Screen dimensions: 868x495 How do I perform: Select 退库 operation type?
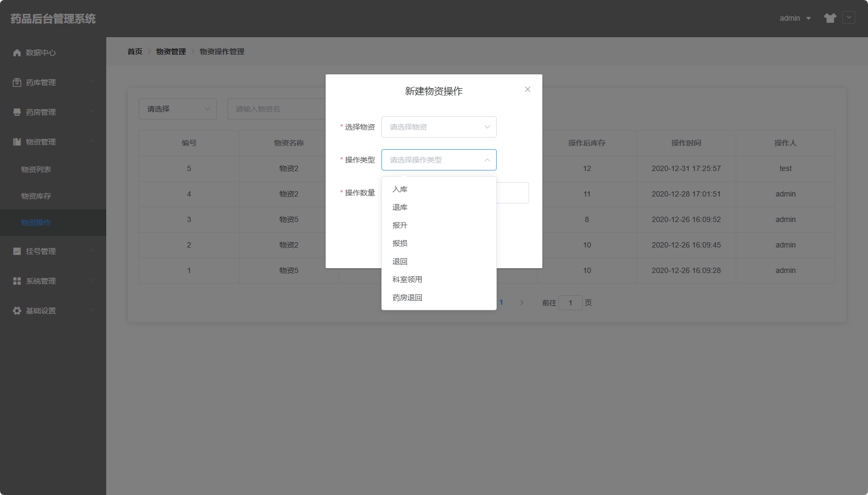coord(439,207)
